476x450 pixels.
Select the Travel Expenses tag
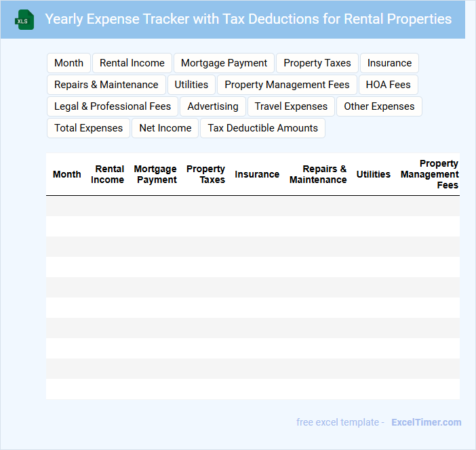291,106
